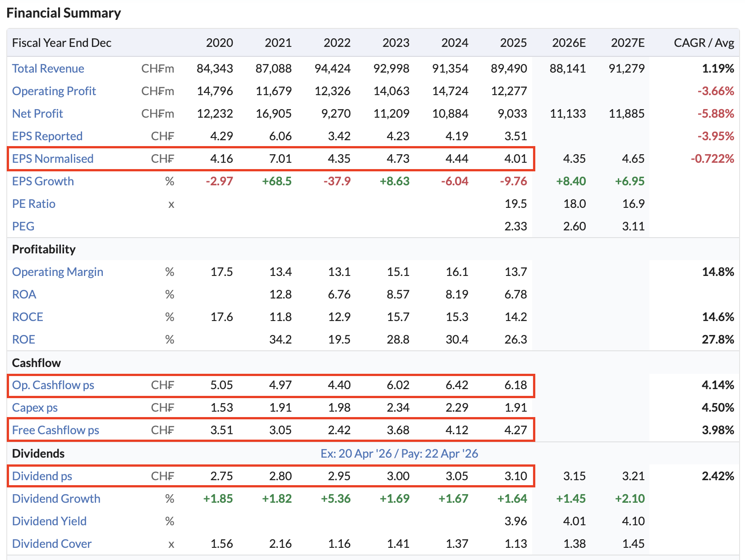Select the Total Revenue CAGR value 1.19%
This screenshot has height=560, width=745.
click(x=718, y=69)
